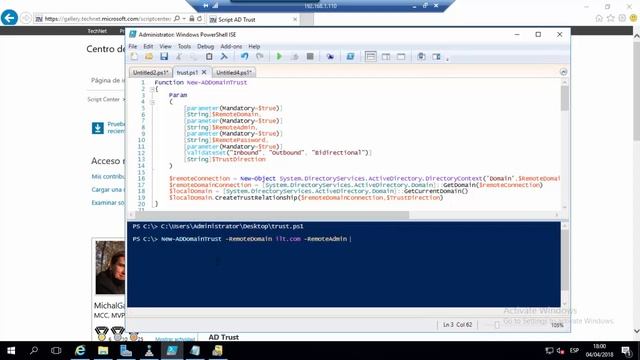Open the File menu
The height and width of the screenshot is (360, 640).
[133, 47]
